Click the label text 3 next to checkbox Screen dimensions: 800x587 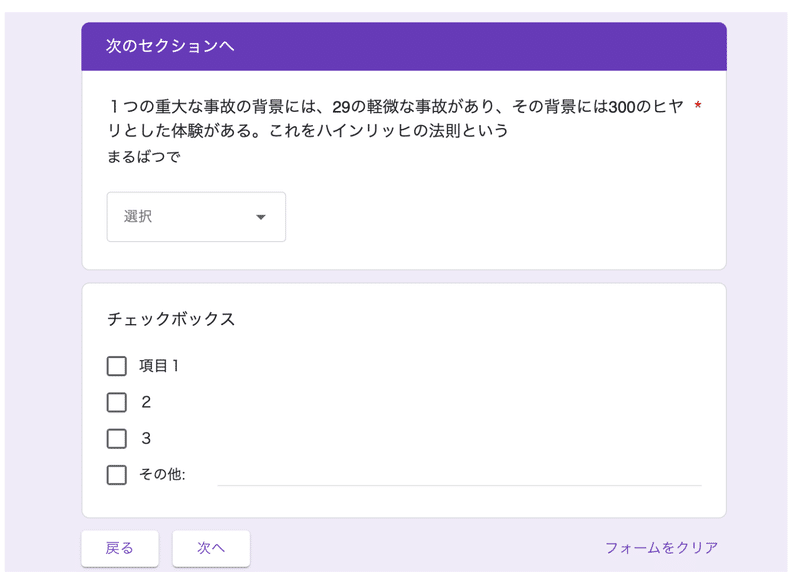point(146,439)
